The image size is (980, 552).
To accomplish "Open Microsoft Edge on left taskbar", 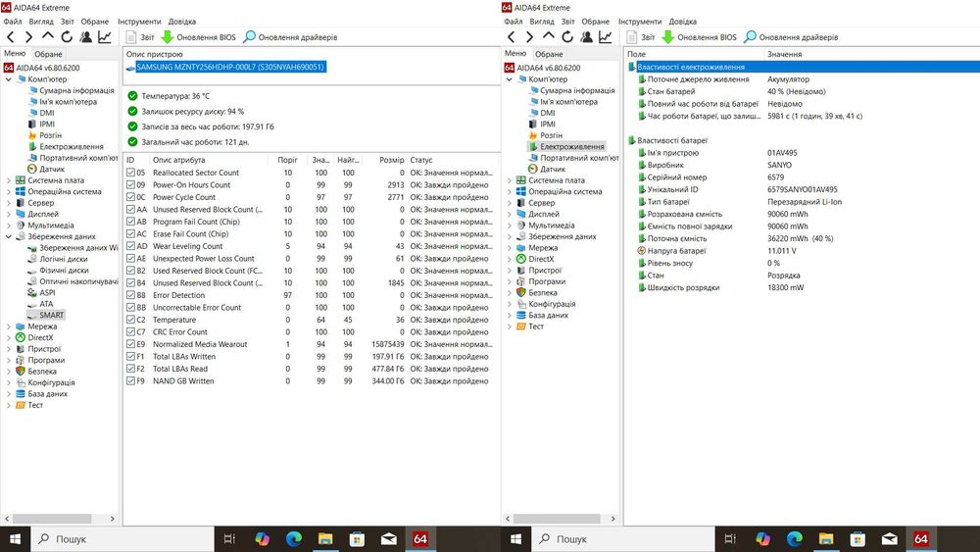I will click(294, 539).
